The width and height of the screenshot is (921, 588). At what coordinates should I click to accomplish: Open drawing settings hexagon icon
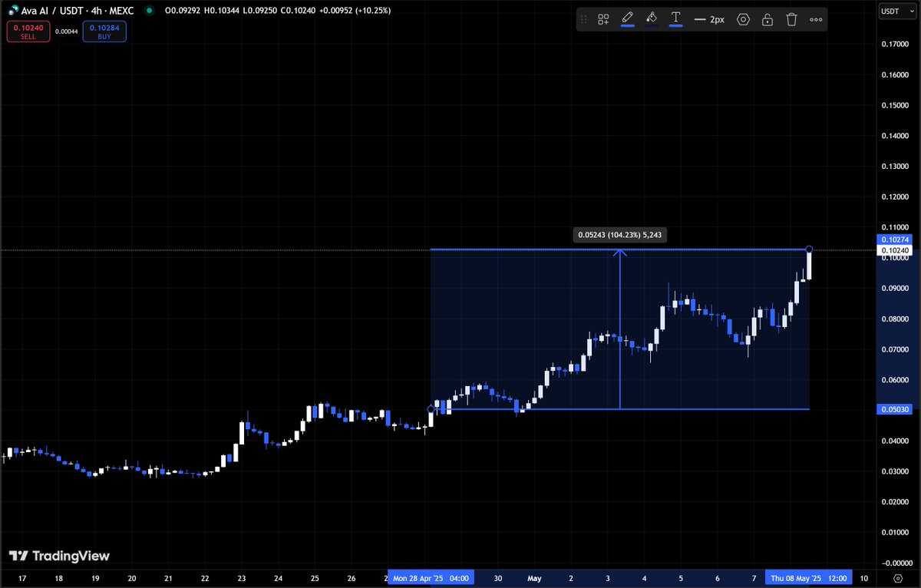coord(743,19)
